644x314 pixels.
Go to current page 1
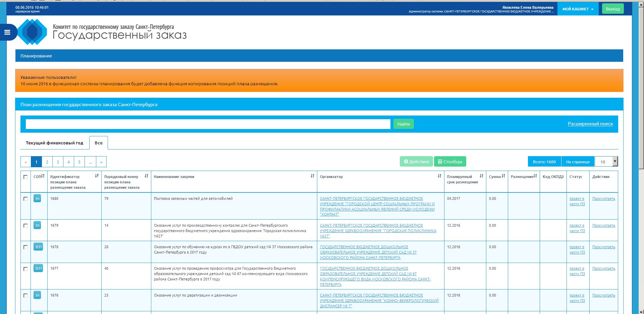[36, 162]
